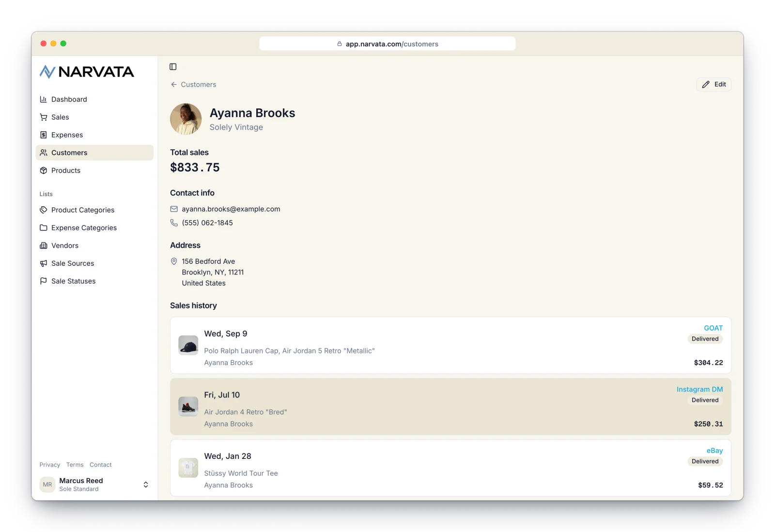Click Delivered badge on eBay sale
The width and height of the screenshot is (775, 532).
point(705,461)
